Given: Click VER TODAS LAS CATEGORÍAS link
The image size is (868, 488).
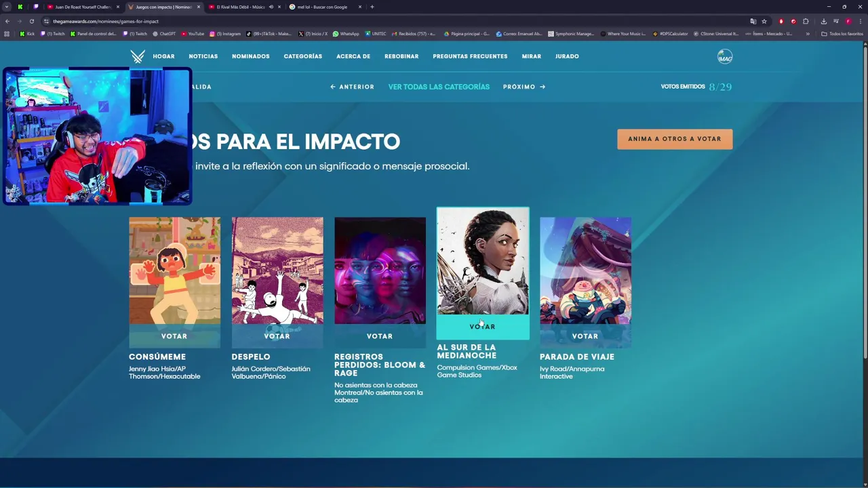Looking at the screenshot, I should [x=439, y=87].
